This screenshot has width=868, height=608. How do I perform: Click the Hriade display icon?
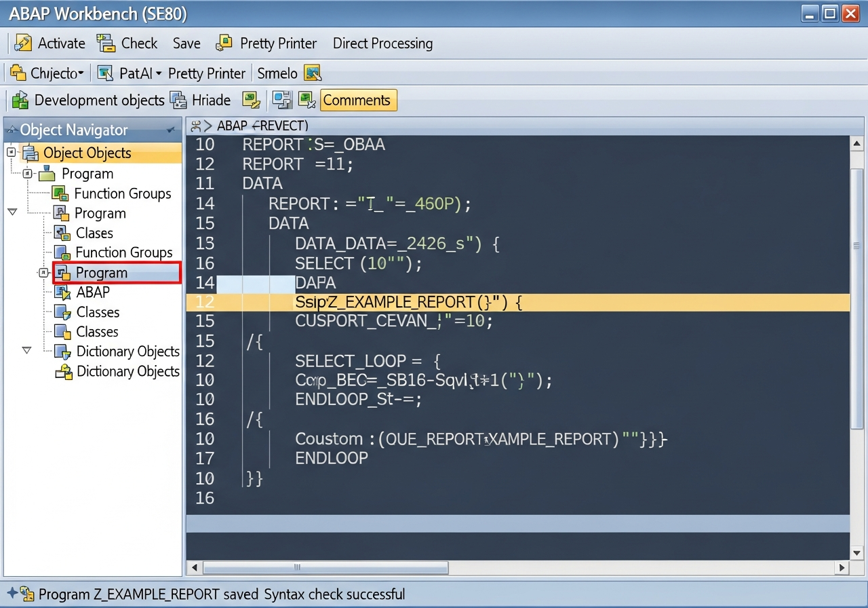tap(178, 100)
